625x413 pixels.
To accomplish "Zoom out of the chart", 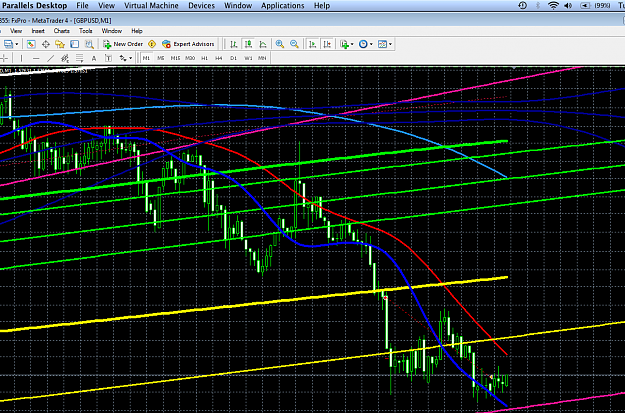I will 294,44.
